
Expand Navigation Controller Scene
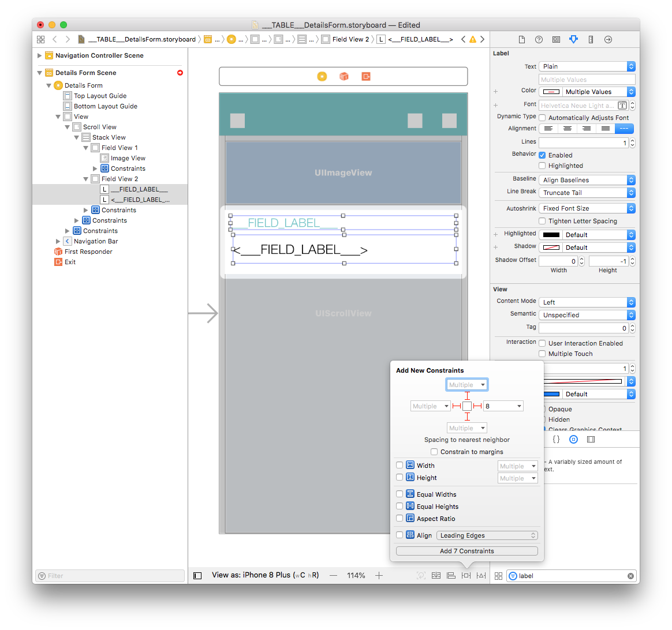[39, 55]
